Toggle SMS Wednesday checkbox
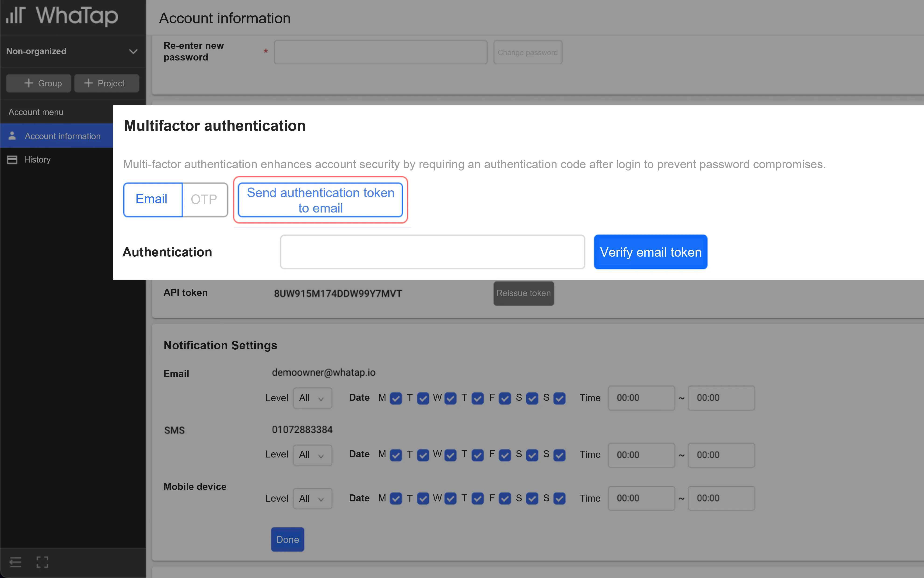This screenshot has height=578, width=924. pyautogui.click(x=451, y=455)
